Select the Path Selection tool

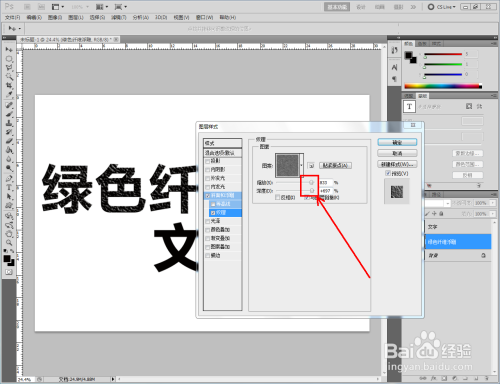click(9, 197)
